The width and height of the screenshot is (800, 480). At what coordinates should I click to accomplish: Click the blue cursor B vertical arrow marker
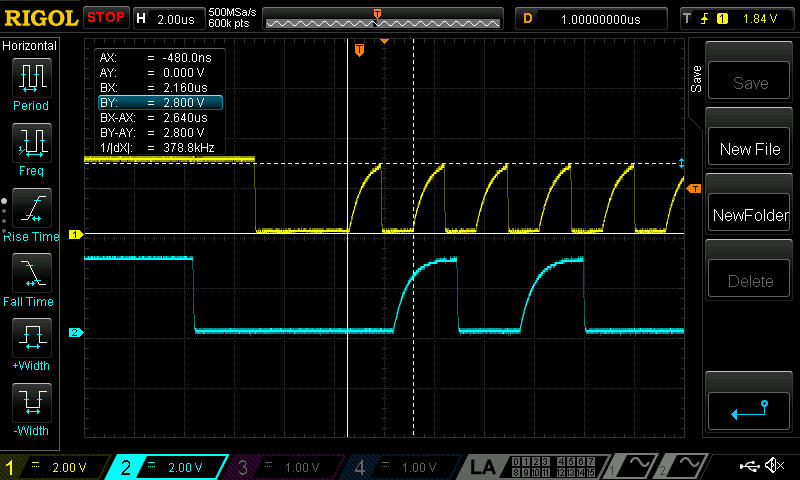click(681, 163)
